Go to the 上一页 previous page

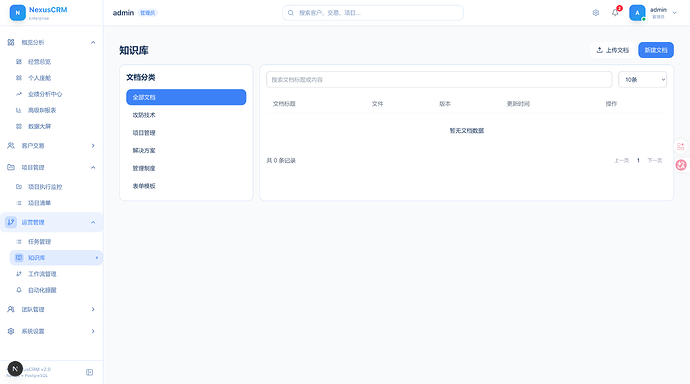point(621,161)
